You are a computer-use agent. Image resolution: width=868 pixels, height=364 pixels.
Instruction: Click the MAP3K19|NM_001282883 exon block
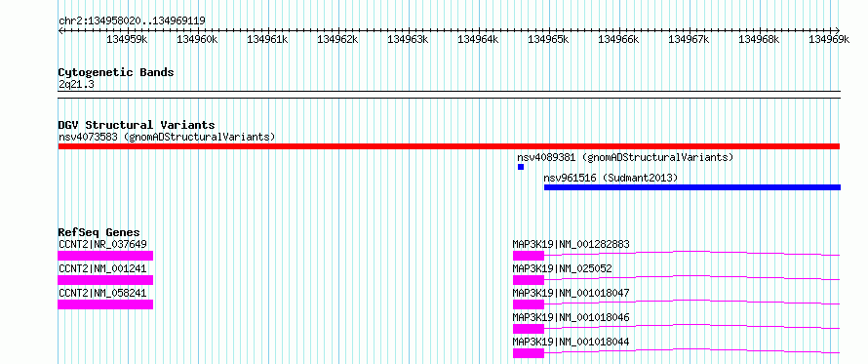528,256
